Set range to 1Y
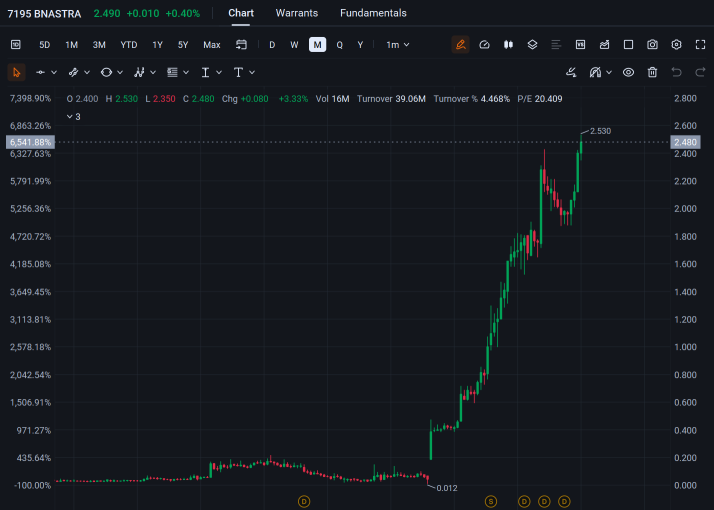714x510 pixels. 158,45
